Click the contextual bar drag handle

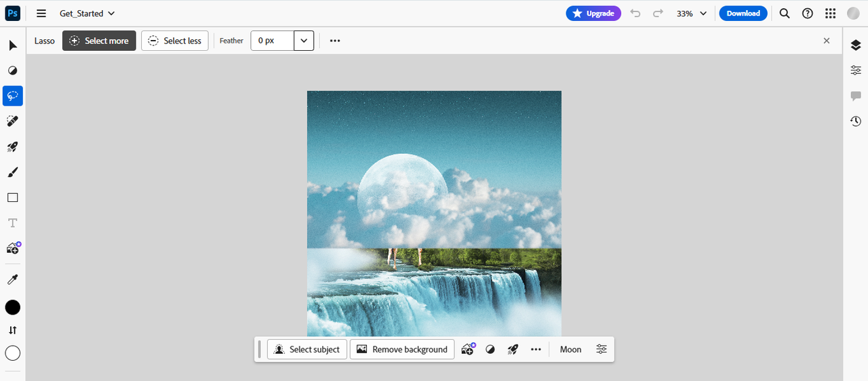point(259,349)
